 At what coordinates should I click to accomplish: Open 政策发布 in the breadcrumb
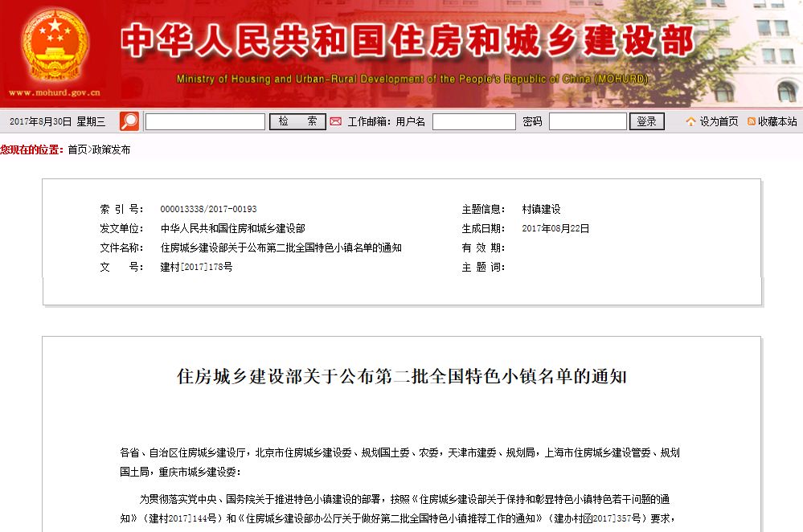point(111,149)
